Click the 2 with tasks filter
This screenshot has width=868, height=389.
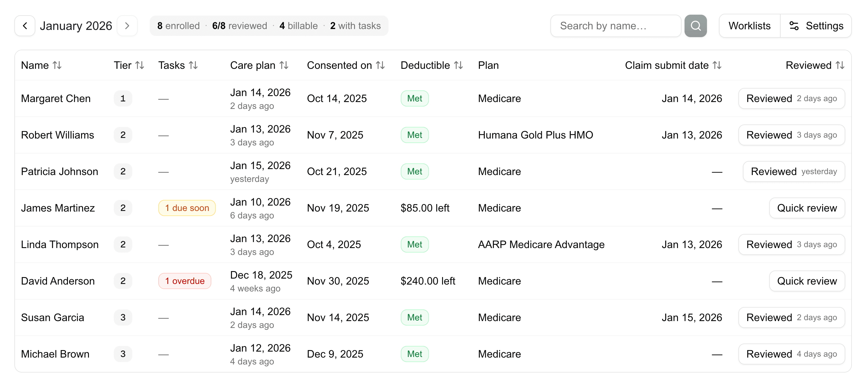tap(356, 26)
